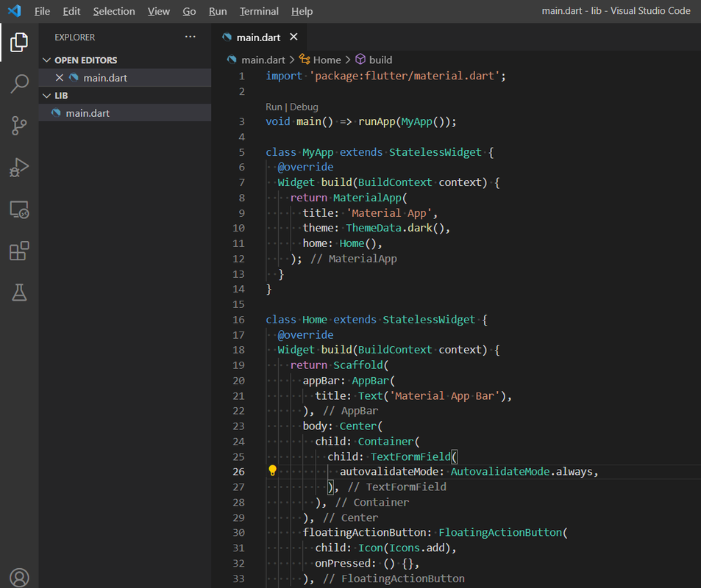The image size is (701, 588).
Task: Open the Remote Explorer view
Action: 19,210
